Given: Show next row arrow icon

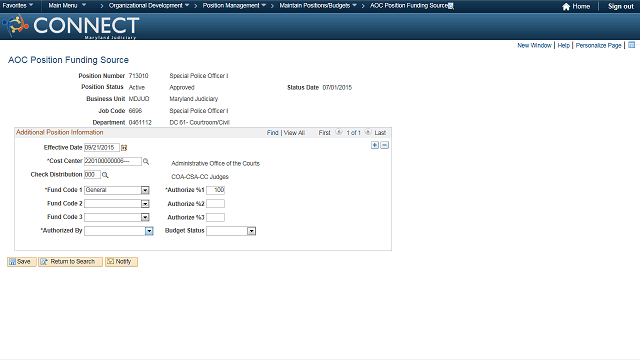Looking at the screenshot, I should tap(368, 132).
